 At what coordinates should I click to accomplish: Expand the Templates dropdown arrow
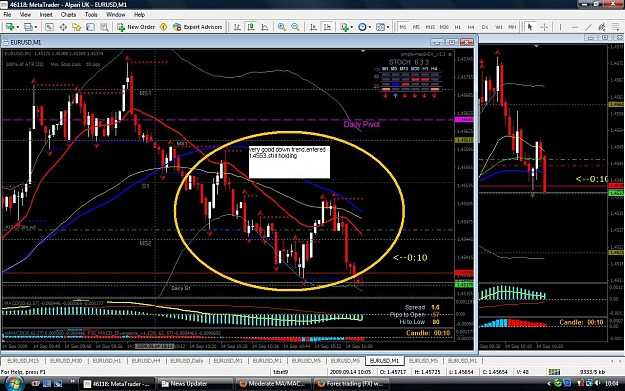(388, 27)
